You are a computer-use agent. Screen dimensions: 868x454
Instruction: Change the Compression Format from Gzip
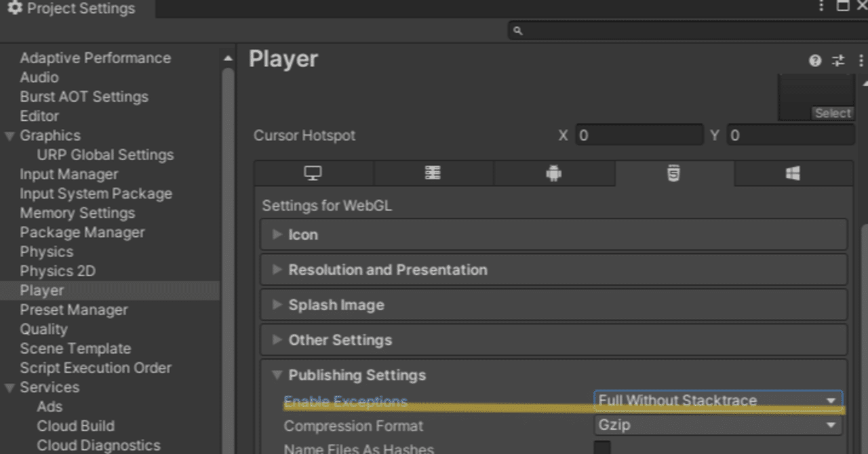point(717,425)
